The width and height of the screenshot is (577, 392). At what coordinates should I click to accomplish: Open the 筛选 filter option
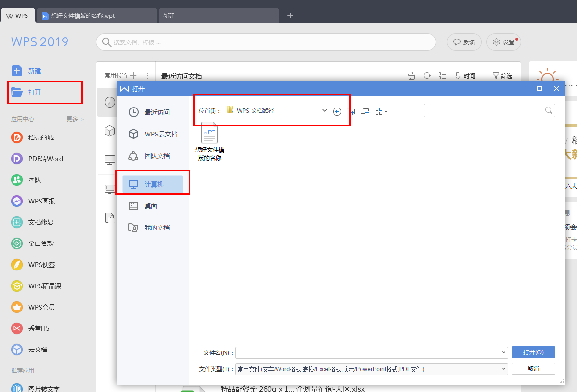(x=502, y=76)
